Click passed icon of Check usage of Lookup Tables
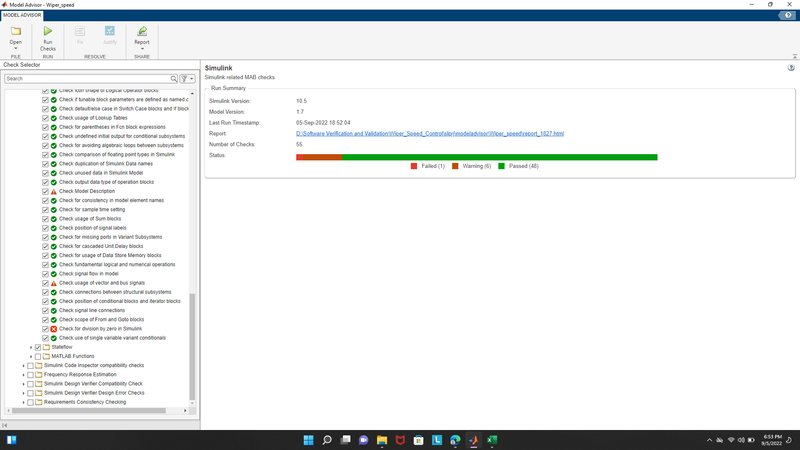Image resolution: width=800 pixels, height=450 pixels. pos(54,118)
